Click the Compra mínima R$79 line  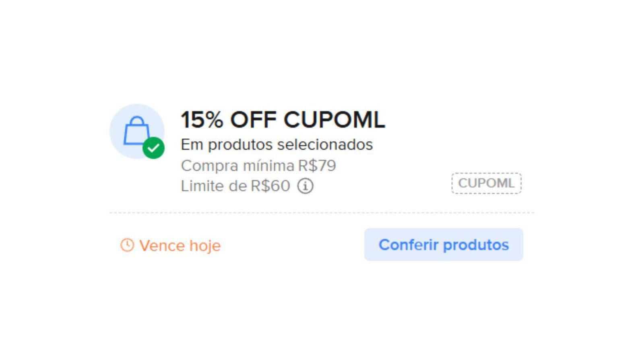pos(258,165)
